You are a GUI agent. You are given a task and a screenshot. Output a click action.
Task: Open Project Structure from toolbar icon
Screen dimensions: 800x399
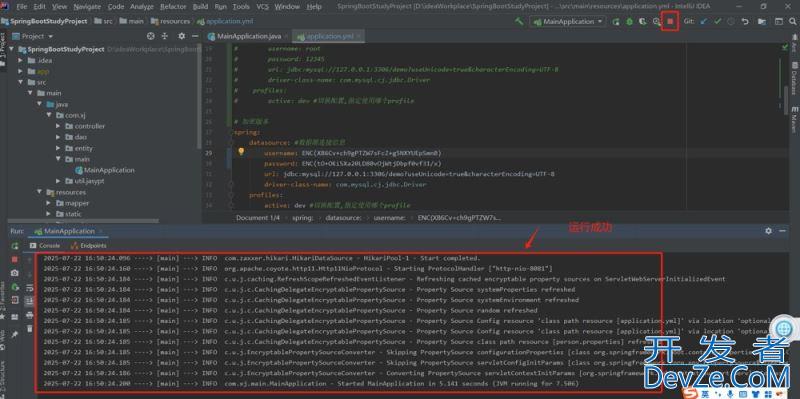point(762,21)
